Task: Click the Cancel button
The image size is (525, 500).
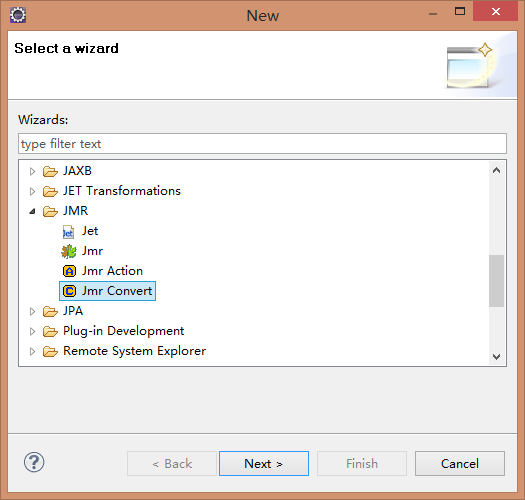Action: pyautogui.click(x=460, y=463)
